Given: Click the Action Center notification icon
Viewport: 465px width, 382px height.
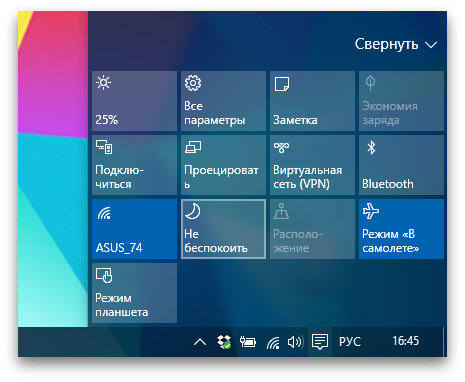Looking at the screenshot, I should click(320, 342).
